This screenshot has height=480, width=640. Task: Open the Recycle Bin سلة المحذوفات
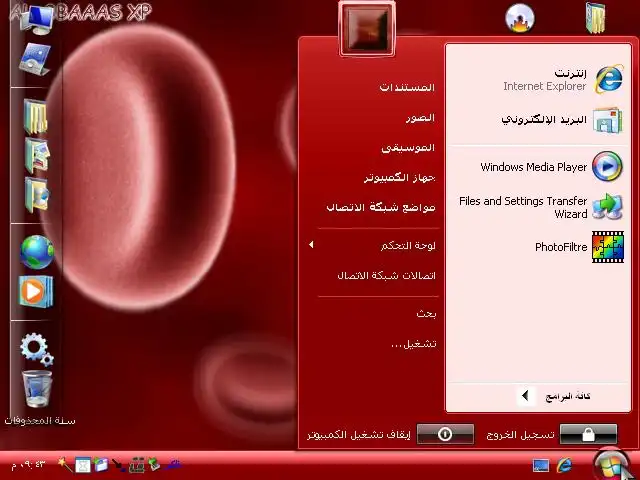pos(37,389)
